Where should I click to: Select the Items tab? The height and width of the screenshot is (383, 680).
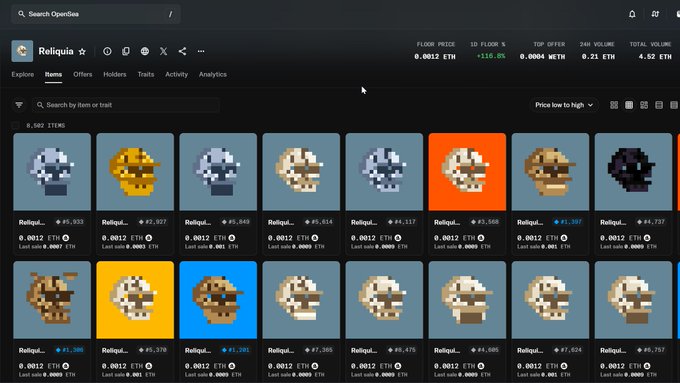coord(53,74)
